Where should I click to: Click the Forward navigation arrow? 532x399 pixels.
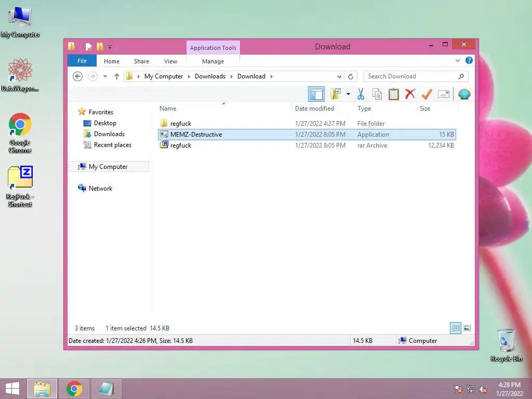click(92, 76)
